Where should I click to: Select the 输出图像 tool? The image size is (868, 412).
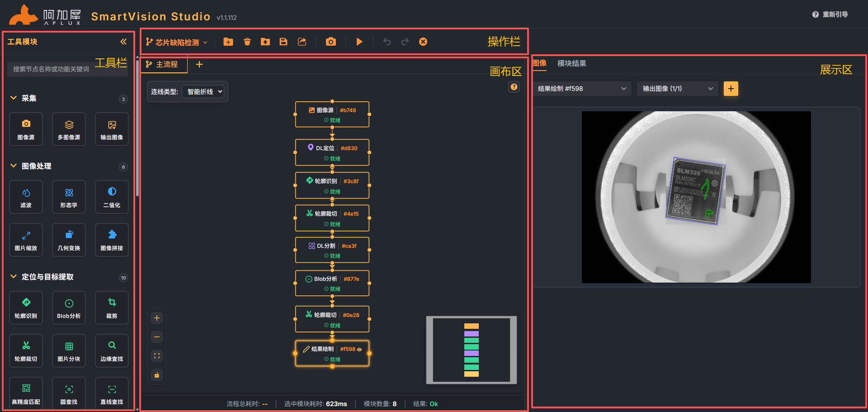point(112,129)
